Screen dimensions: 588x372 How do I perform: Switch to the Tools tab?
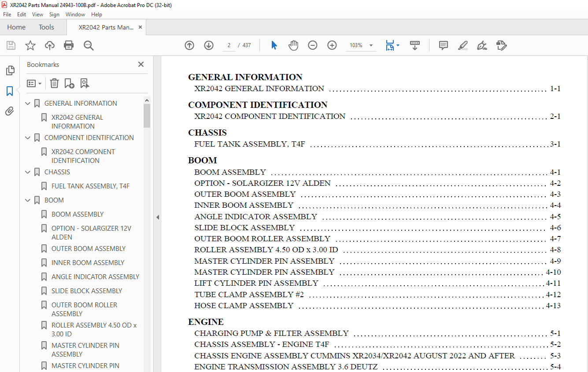[46, 27]
